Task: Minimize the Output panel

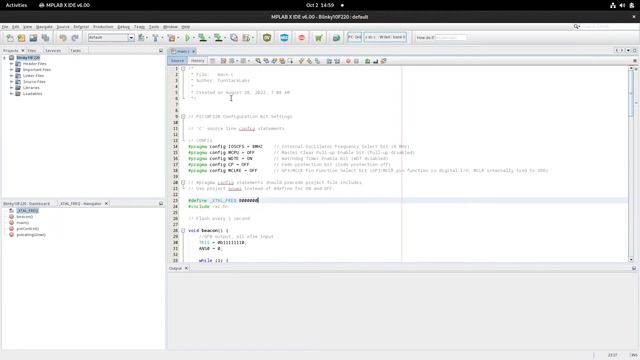Action: (x=634, y=268)
